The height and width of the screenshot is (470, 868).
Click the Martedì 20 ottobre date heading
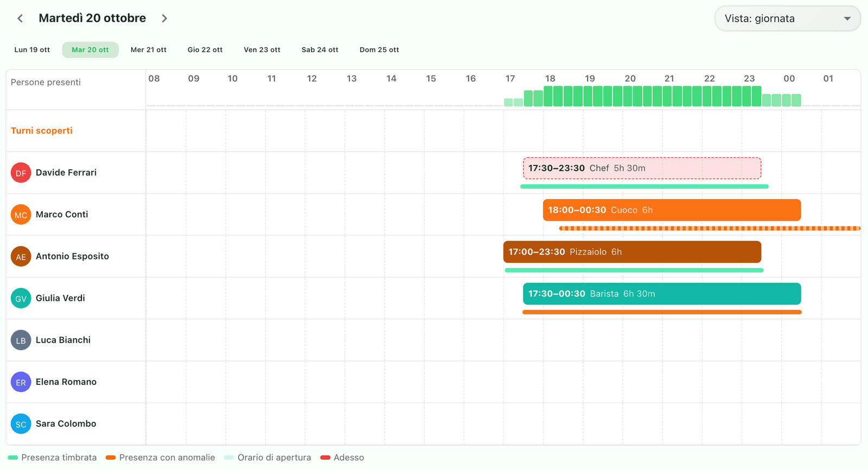(92, 18)
